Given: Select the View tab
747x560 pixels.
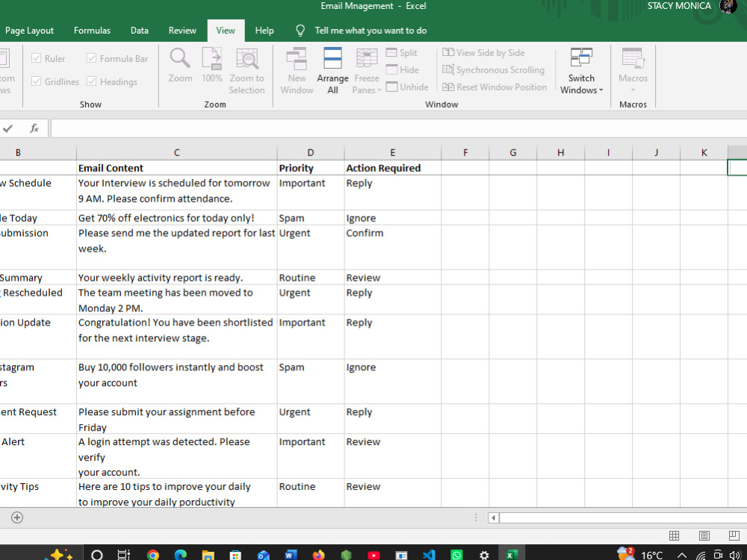Looking at the screenshot, I should 226,31.
